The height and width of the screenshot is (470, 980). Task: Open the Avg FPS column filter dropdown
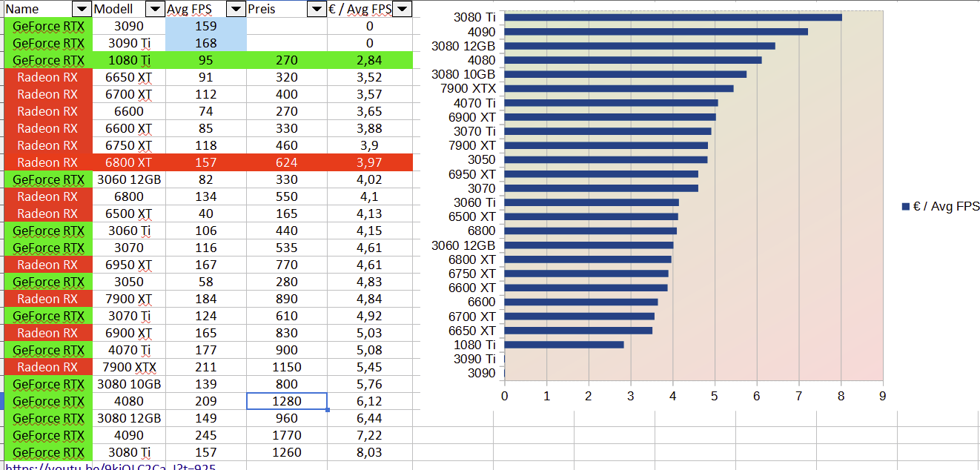(x=236, y=9)
